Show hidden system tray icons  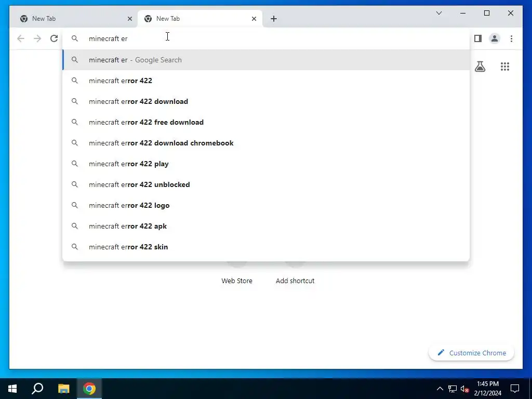point(440,389)
